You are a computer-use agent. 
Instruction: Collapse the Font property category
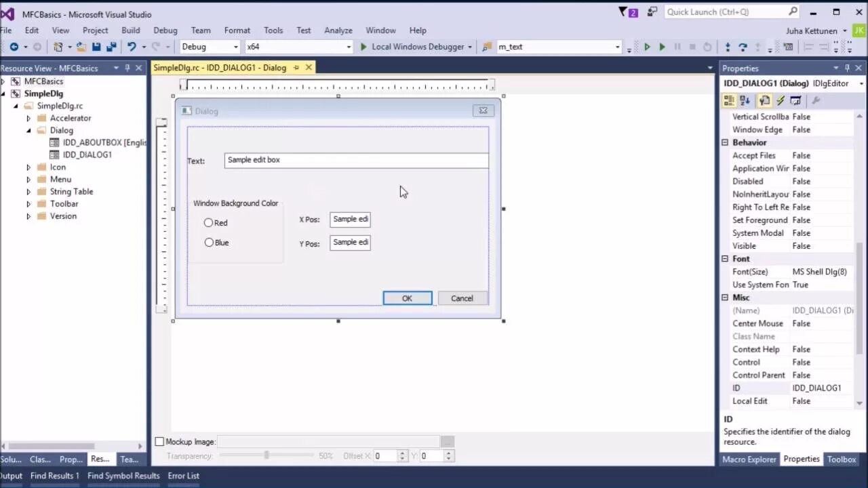(725, 259)
